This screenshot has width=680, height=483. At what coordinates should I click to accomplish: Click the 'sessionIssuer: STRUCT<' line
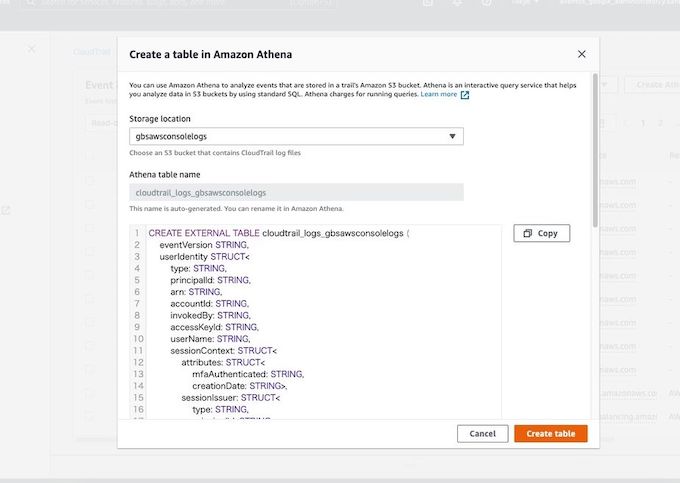pos(231,397)
